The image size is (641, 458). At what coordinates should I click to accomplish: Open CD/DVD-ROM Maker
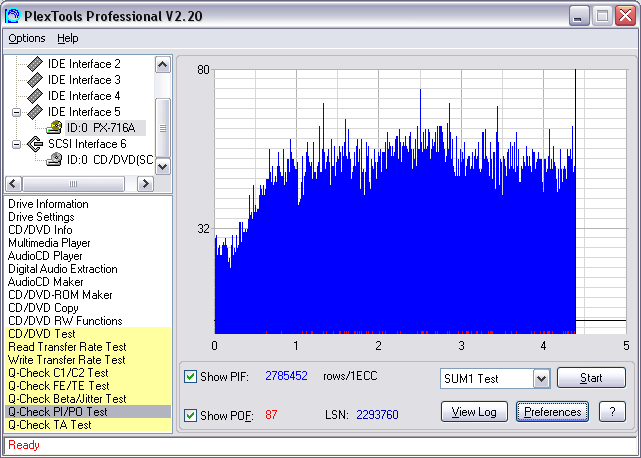pos(60,295)
